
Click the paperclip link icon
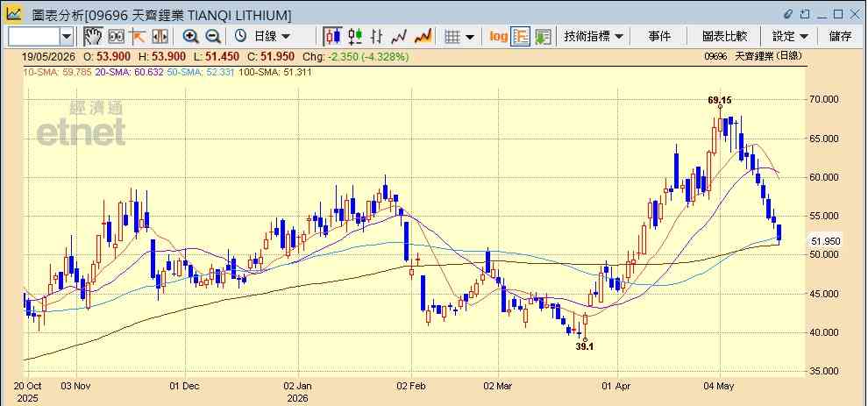[789, 13]
